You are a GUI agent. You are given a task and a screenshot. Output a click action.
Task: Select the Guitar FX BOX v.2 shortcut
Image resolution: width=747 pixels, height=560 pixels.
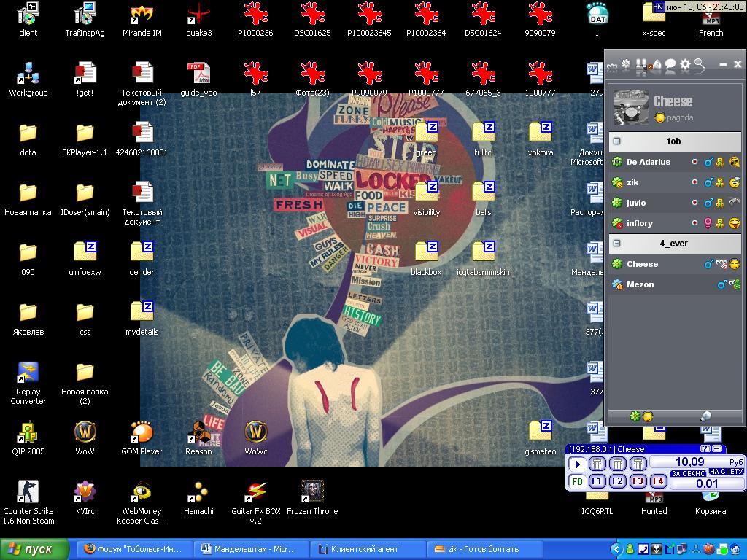pyautogui.click(x=256, y=502)
